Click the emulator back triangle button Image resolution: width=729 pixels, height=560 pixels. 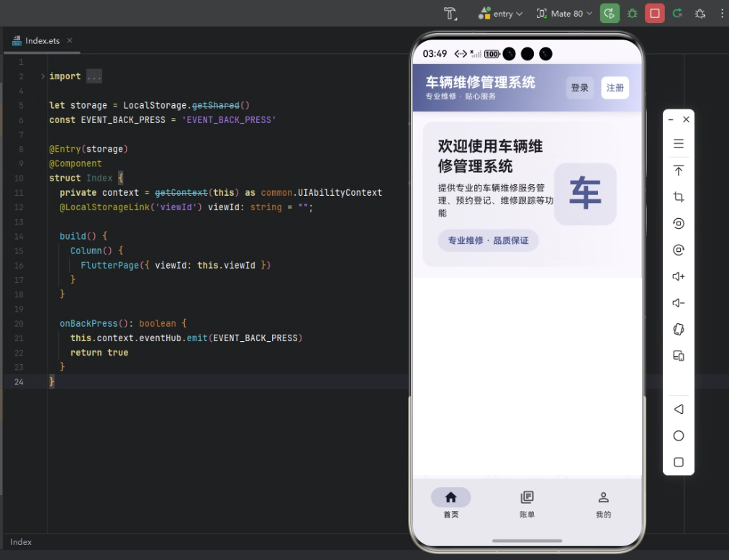point(679,410)
